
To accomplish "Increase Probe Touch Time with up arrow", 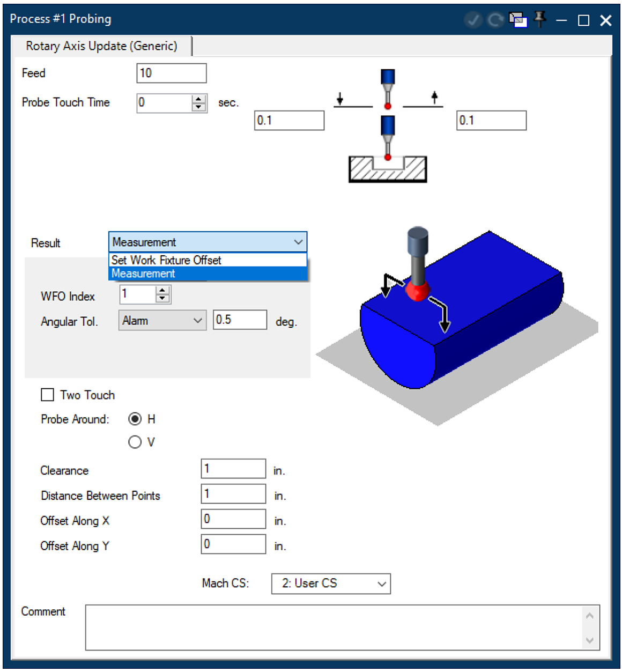I will 199,98.
